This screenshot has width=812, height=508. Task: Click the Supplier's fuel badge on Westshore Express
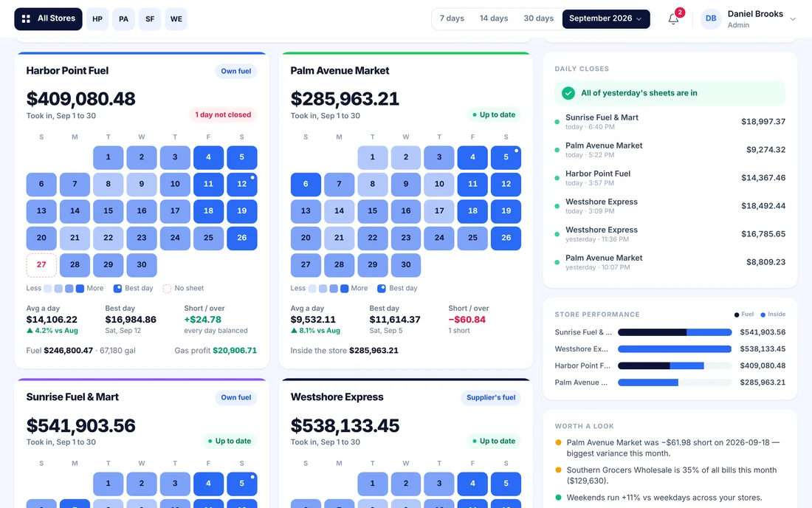(490, 398)
